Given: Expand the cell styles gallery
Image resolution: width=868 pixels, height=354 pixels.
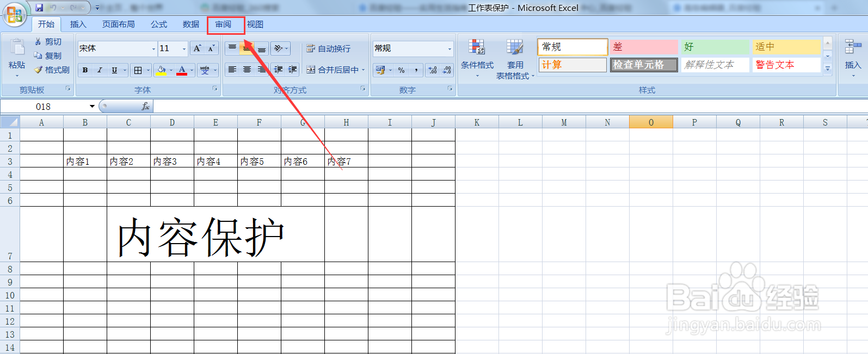Looking at the screenshot, I should click(x=828, y=69).
